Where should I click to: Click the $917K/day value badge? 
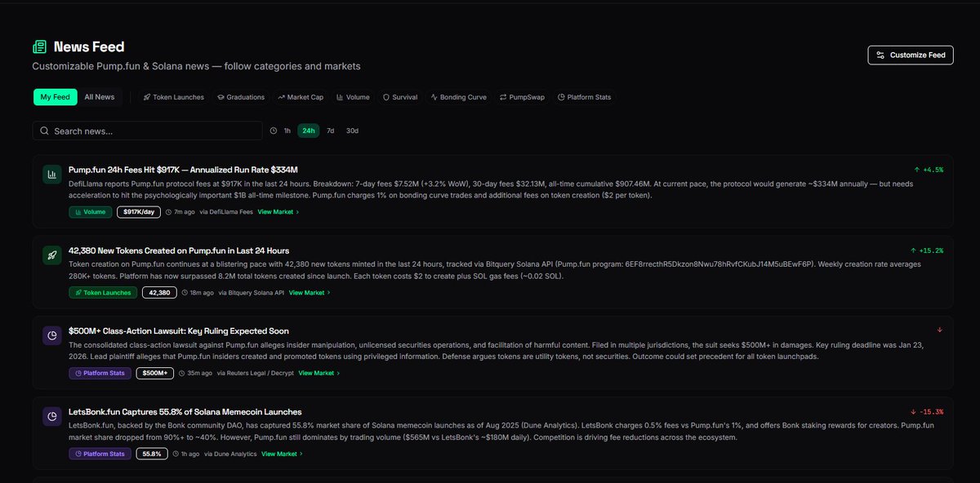coord(139,212)
